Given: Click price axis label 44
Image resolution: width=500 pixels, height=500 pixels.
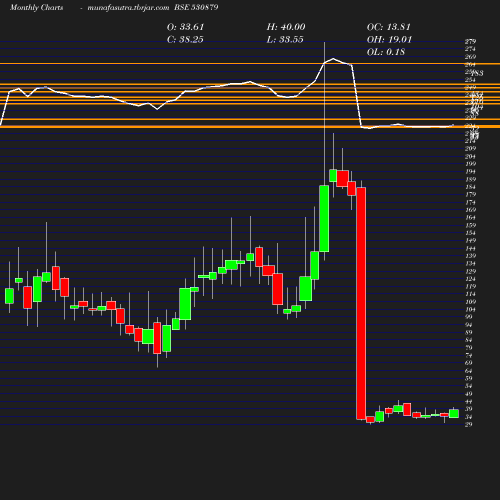Looking at the screenshot, I should (469, 402).
